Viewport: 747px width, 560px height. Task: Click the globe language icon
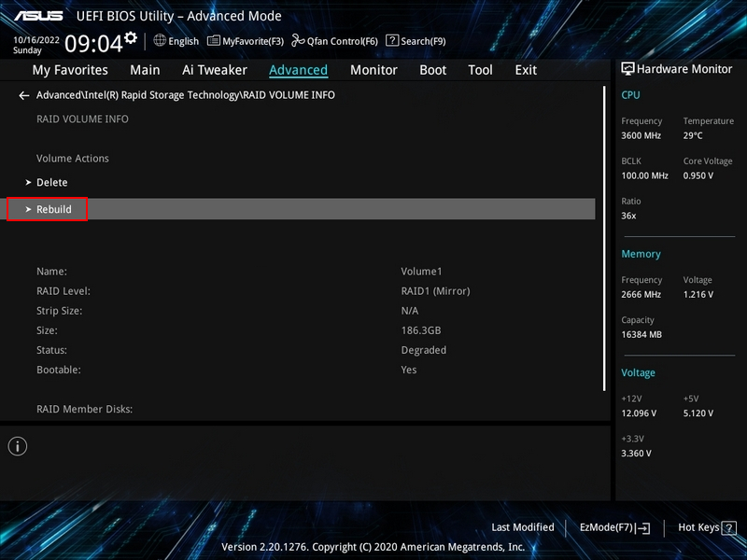160,40
